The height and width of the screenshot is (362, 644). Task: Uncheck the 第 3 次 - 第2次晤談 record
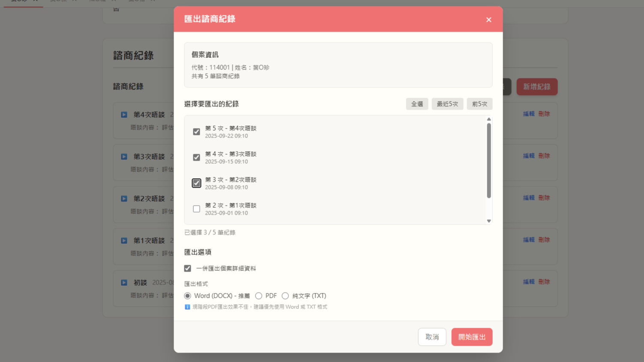point(196,183)
